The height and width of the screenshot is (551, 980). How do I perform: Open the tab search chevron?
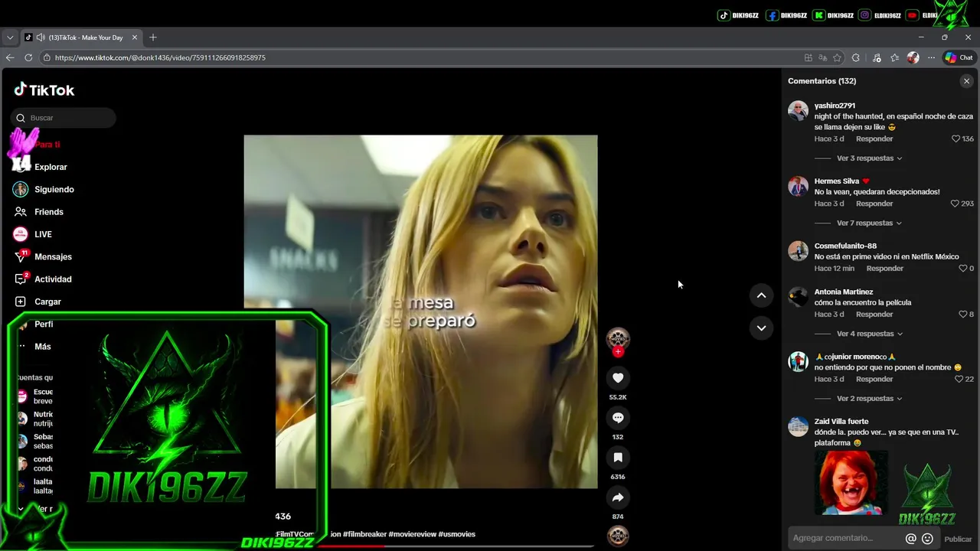coord(10,37)
